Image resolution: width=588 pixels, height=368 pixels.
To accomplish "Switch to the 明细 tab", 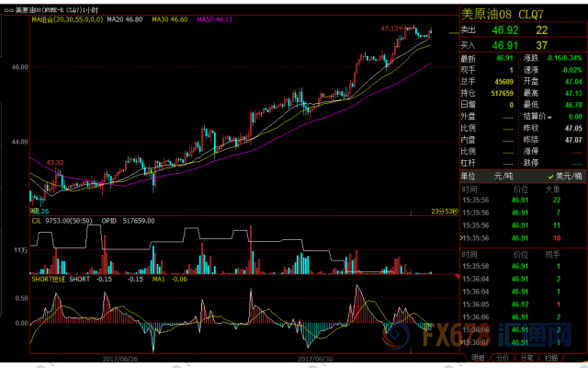I will coord(478,358).
